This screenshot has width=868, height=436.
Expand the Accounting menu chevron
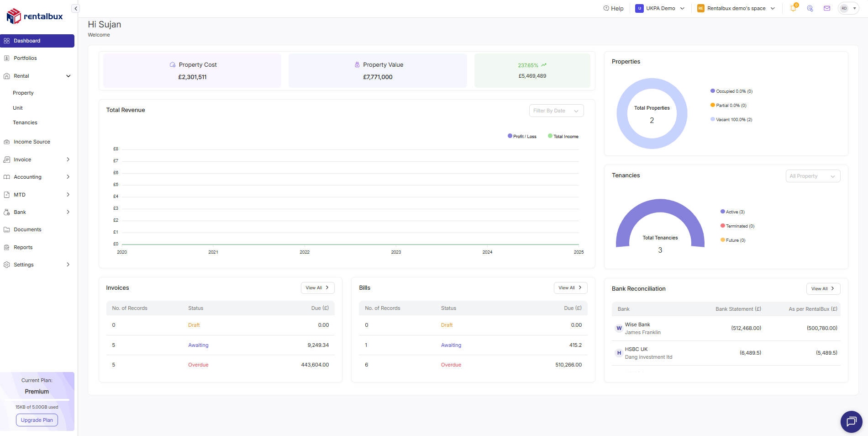(68, 177)
